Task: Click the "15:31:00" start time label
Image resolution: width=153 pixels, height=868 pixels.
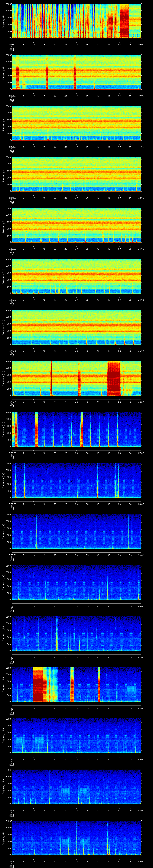Action: pyautogui.click(x=12, y=198)
